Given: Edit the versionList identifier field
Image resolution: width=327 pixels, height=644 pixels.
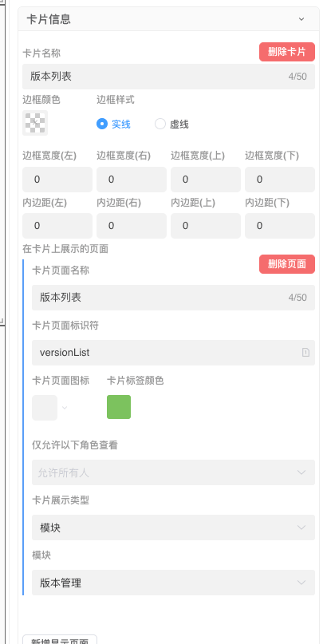Looking at the screenshot, I should click(x=173, y=353).
